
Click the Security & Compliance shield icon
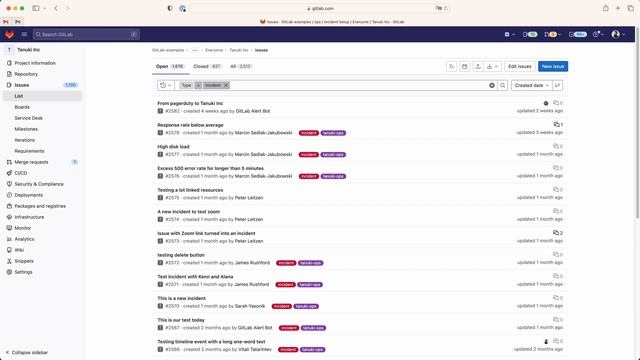[x=9, y=184]
